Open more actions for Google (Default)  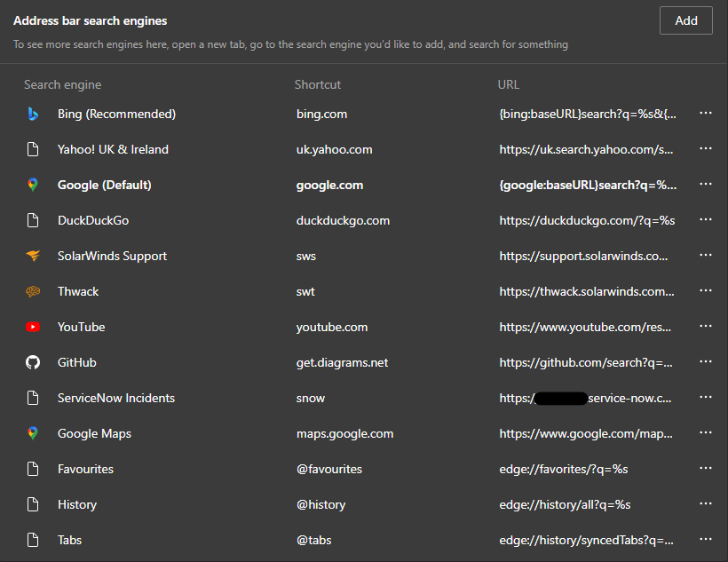pyautogui.click(x=705, y=184)
